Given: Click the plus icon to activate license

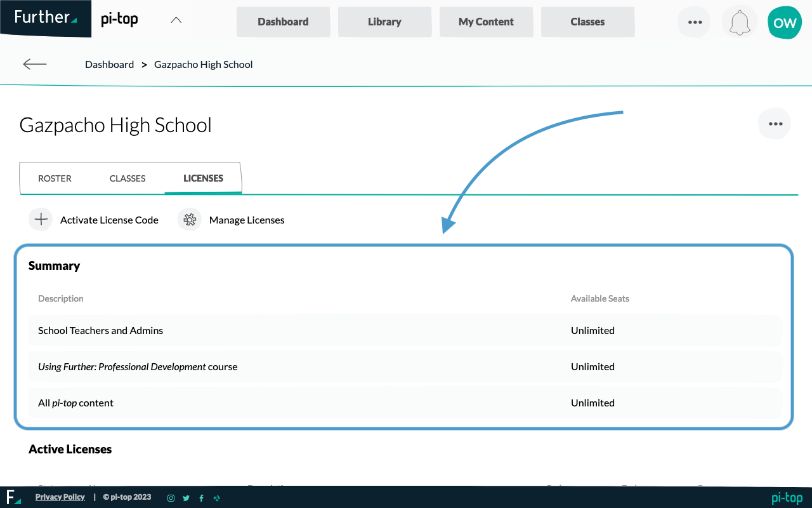Looking at the screenshot, I should pos(41,220).
